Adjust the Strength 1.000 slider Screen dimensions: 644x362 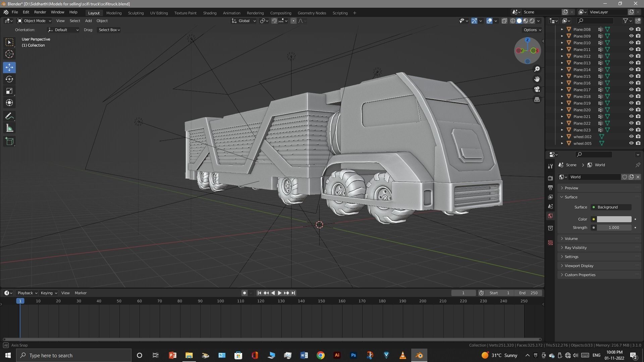[614, 228]
